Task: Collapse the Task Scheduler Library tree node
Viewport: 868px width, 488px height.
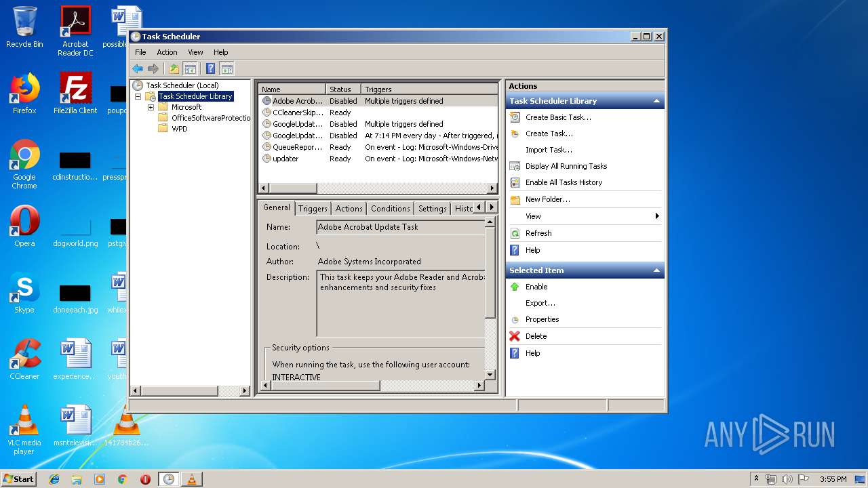Action: tap(138, 96)
